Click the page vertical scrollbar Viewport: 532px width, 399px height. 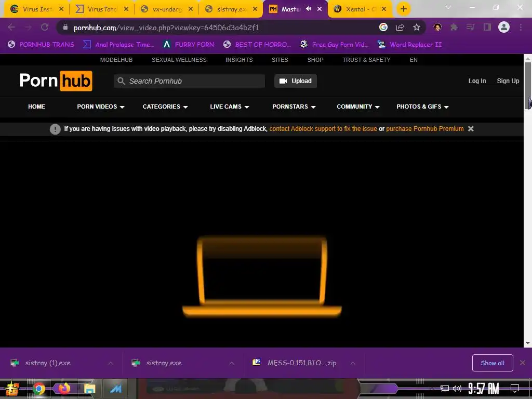tap(528, 86)
